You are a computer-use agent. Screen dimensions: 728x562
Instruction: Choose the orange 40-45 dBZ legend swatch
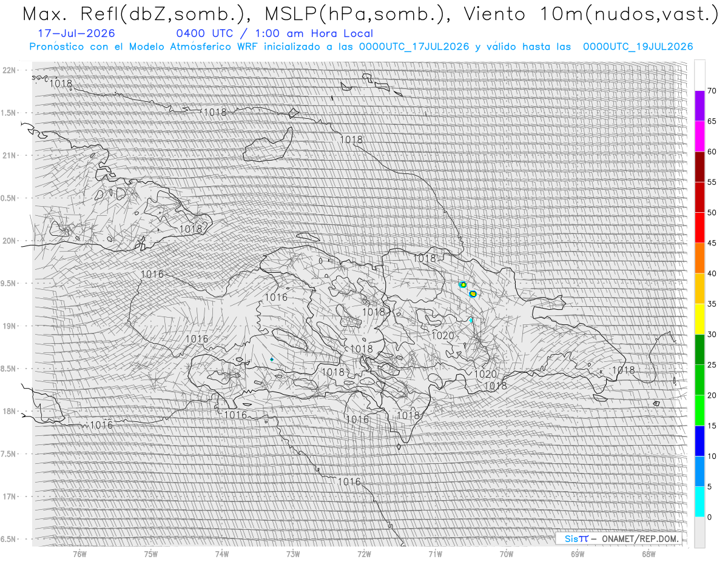click(x=699, y=258)
